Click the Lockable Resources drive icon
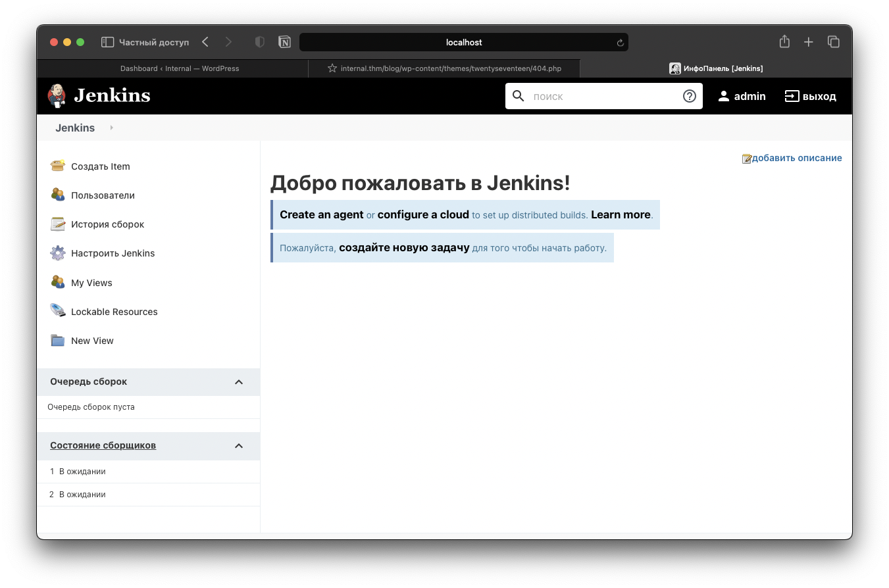 58,311
